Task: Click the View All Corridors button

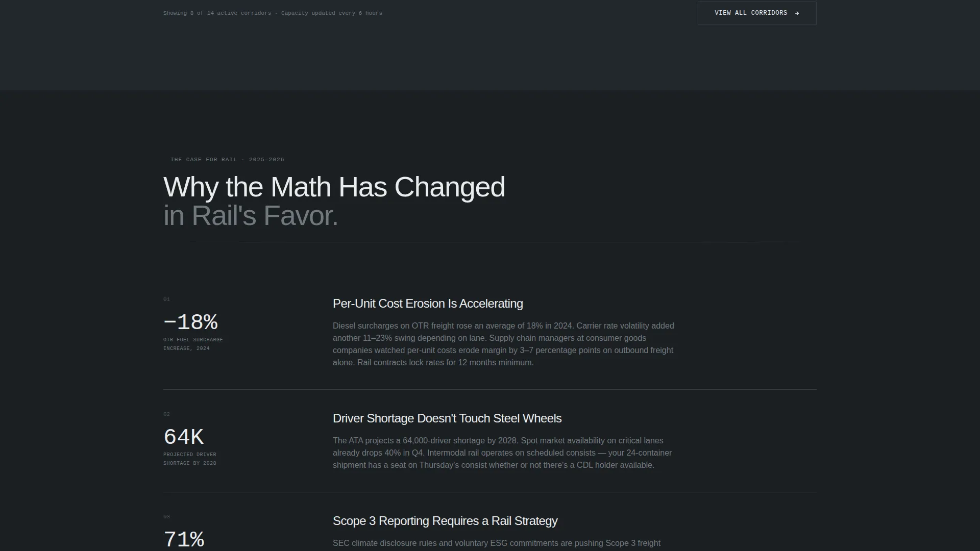Action: 757,13
